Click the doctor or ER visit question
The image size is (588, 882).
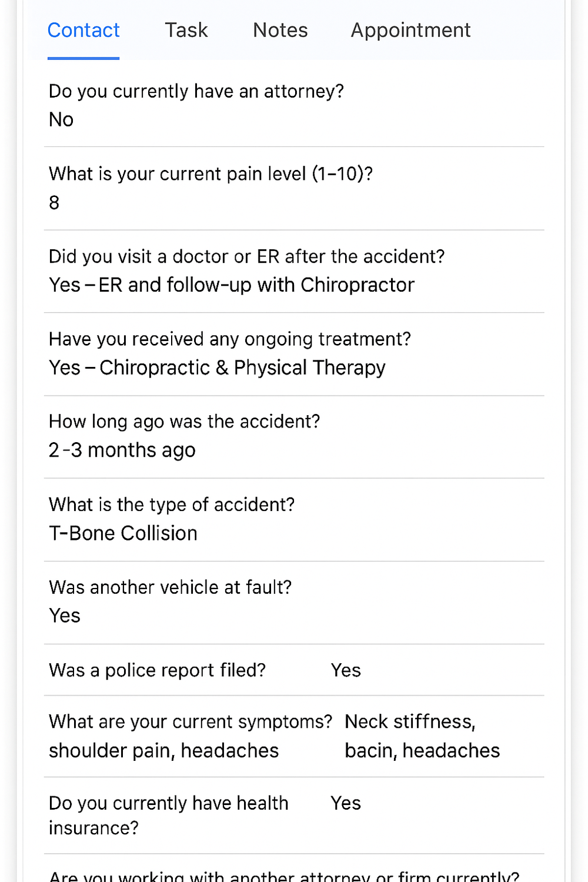(x=246, y=256)
